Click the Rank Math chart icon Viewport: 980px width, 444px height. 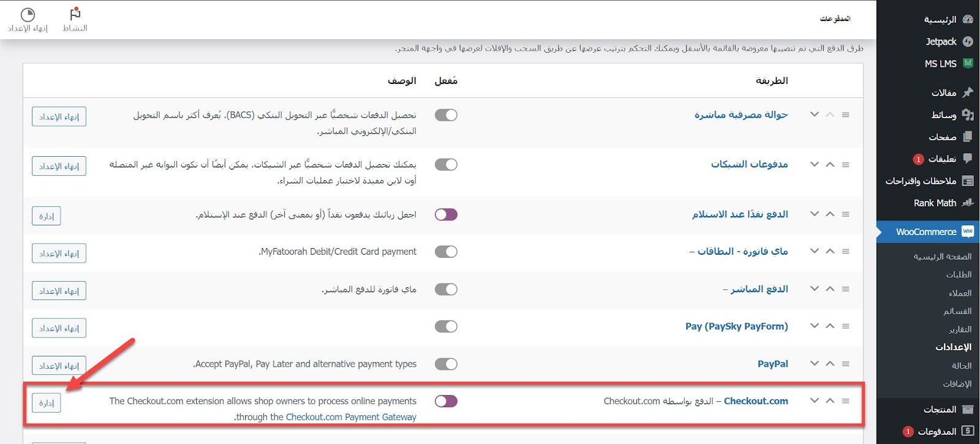(968, 202)
